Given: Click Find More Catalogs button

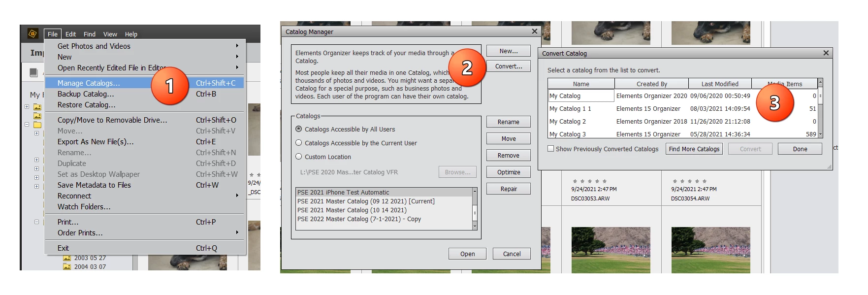Looking at the screenshot, I should tap(694, 149).
